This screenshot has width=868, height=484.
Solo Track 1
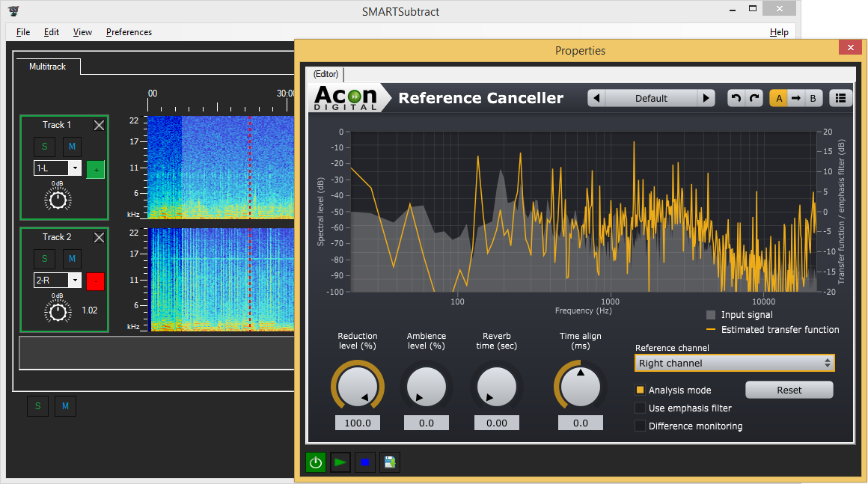click(44, 147)
